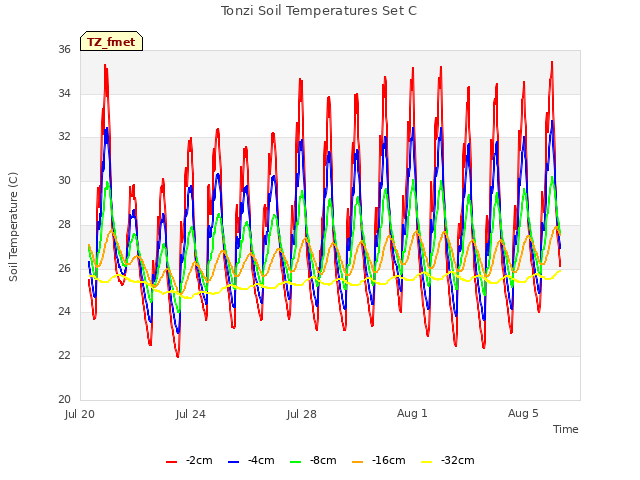
Task: Click the yellow -32cm legend swatch
Action: point(427,462)
